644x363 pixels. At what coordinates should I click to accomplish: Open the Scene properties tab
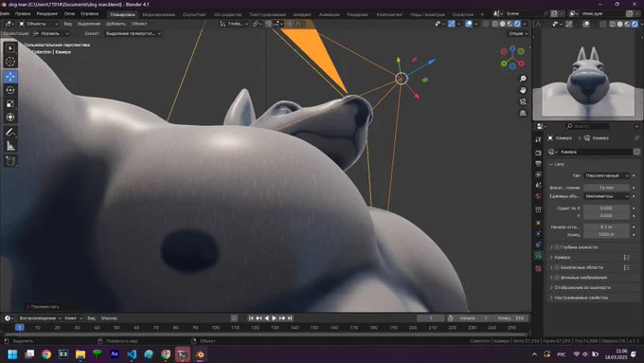pyautogui.click(x=538, y=186)
